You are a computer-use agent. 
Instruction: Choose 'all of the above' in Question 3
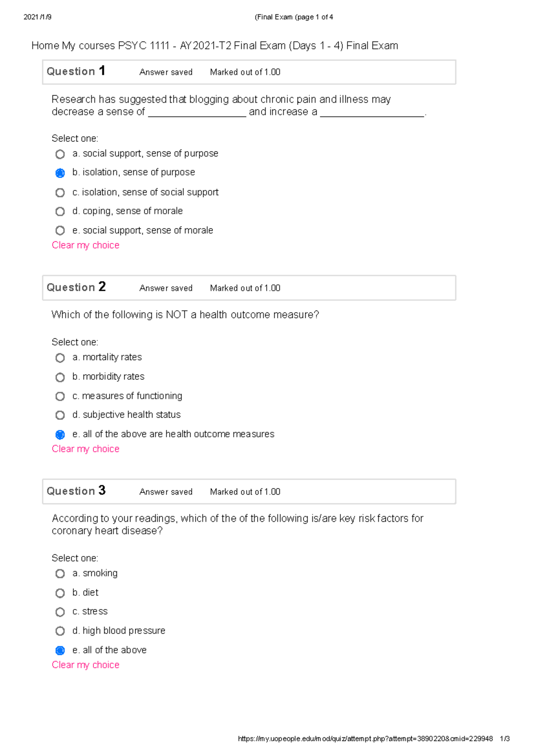[x=60, y=650]
